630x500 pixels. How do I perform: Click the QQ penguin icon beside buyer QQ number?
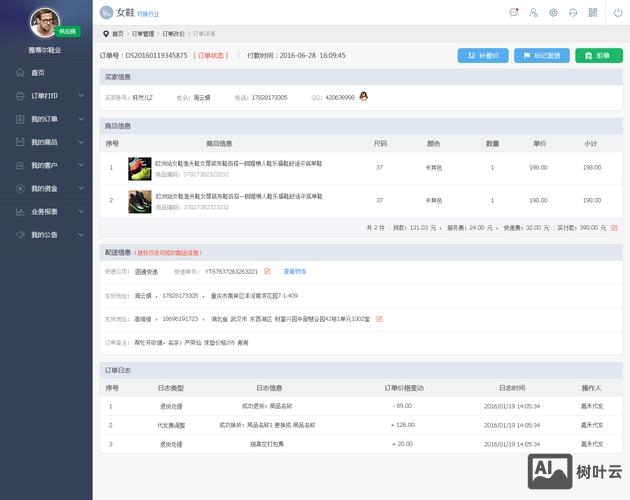point(363,97)
